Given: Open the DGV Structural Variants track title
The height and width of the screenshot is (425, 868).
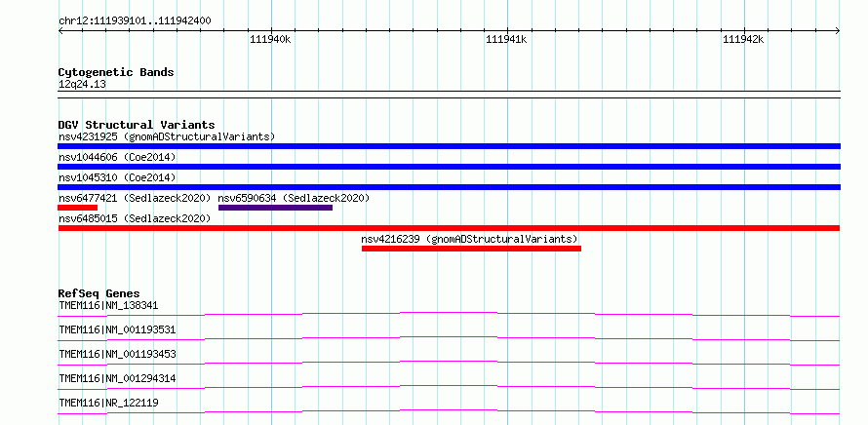Looking at the screenshot, I should pos(137,125).
